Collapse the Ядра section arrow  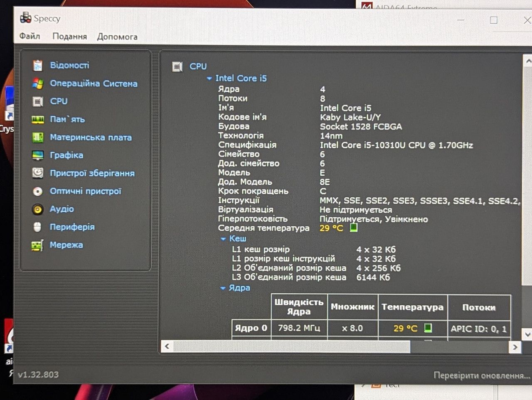pos(223,288)
